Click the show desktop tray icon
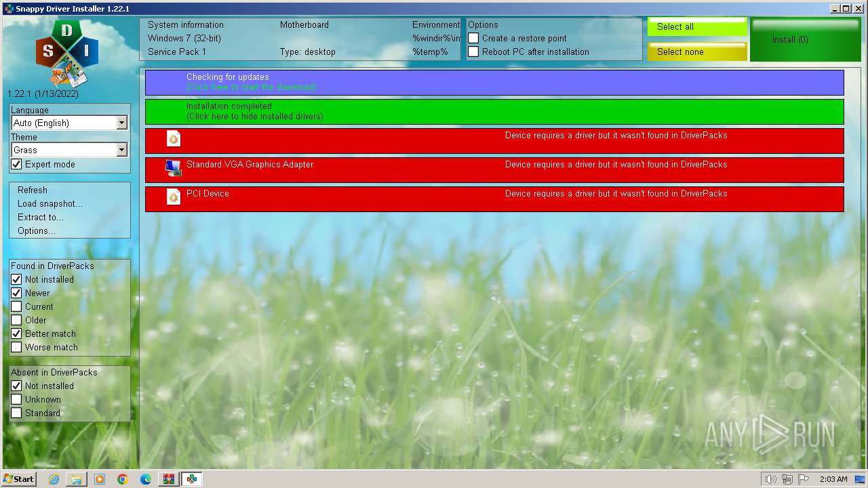Viewport: 868px width, 488px height. 861,479
